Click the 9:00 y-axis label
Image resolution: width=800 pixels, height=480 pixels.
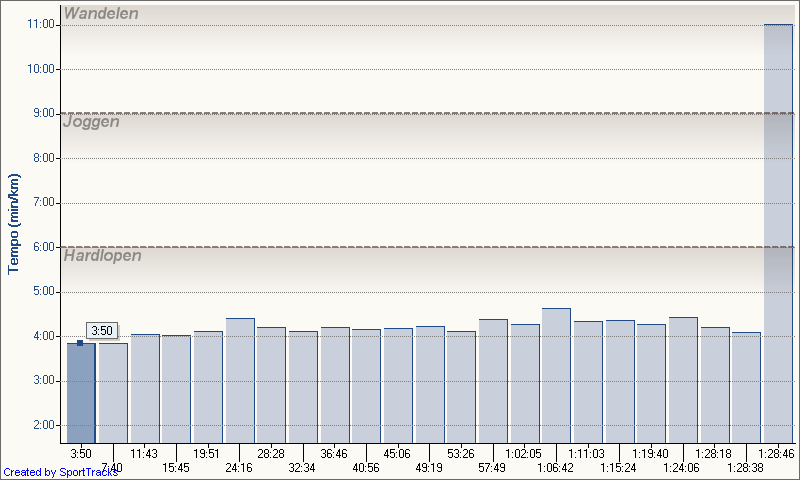(x=44, y=113)
